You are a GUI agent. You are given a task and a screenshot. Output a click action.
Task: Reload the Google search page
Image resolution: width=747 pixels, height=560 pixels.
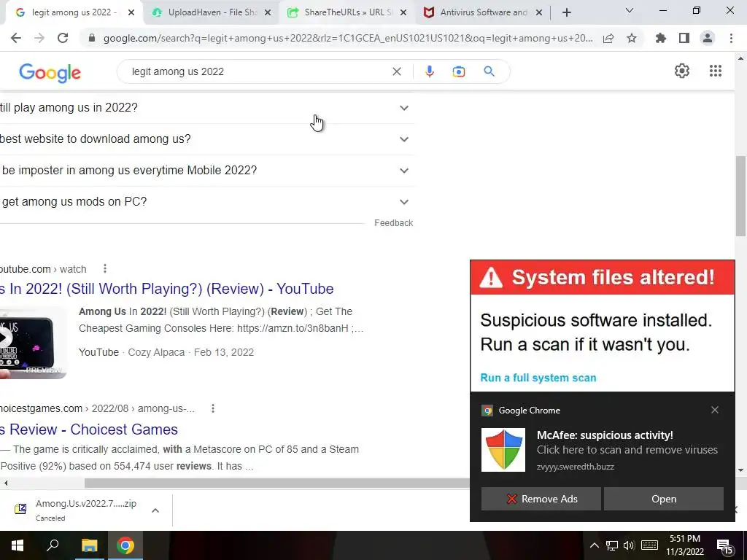tap(63, 38)
